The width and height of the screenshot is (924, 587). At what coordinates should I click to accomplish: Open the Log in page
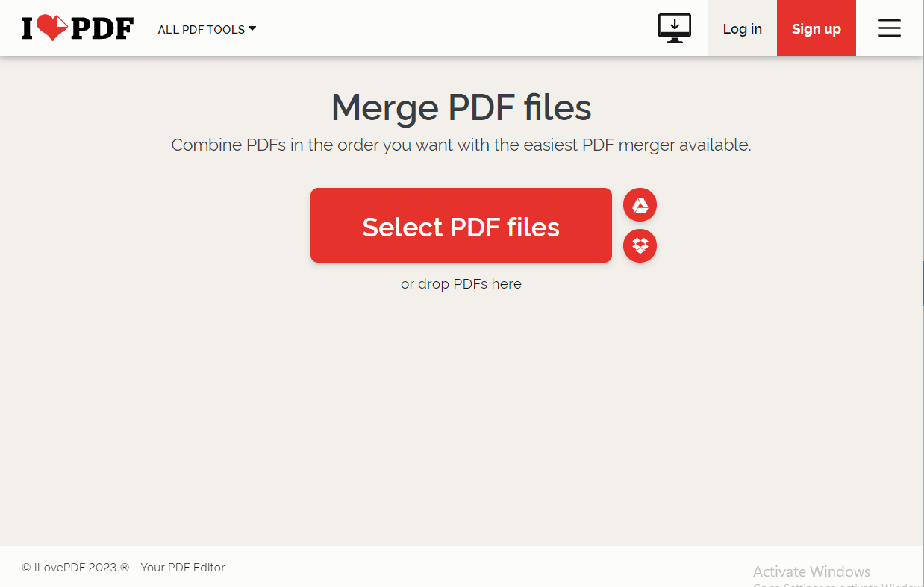742,28
